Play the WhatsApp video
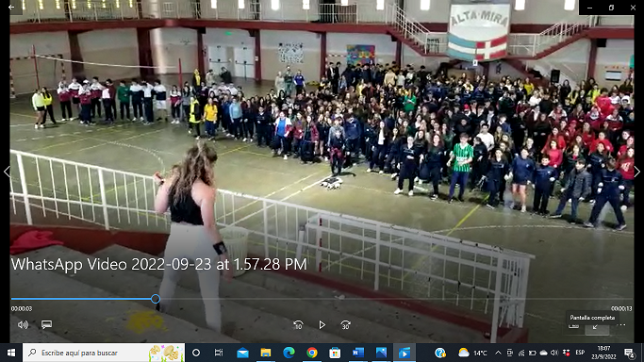 tap(322, 325)
